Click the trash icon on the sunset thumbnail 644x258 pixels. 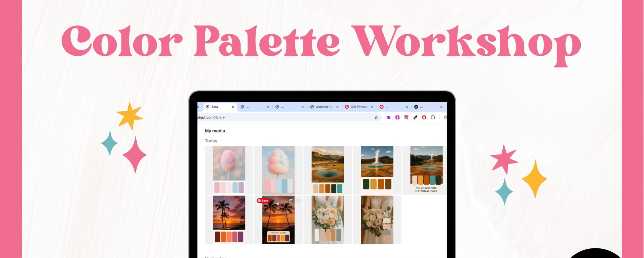(x=291, y=200)
